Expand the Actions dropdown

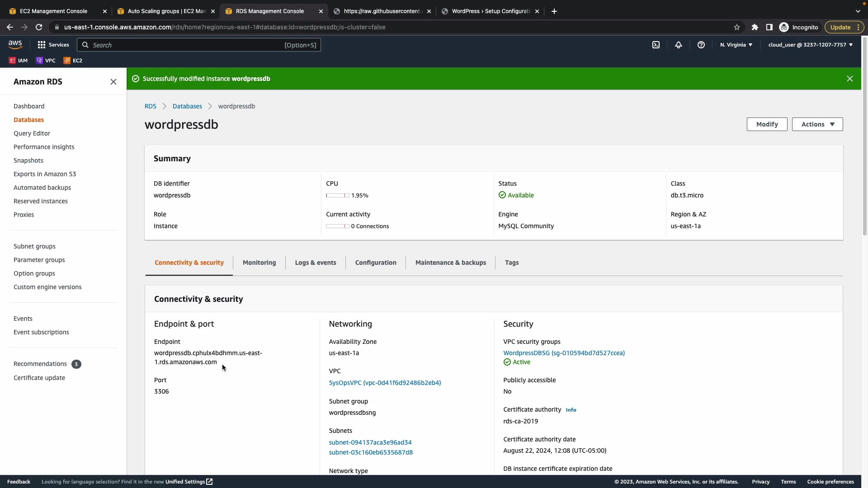pyautogui.click(x=817, y=124)
